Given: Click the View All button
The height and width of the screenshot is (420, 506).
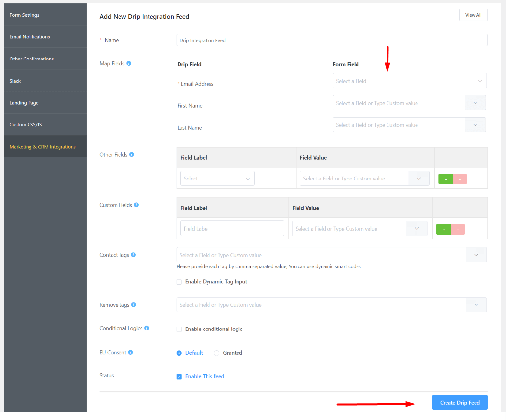Looking at the screenshot, I should [x=474, y=15].
